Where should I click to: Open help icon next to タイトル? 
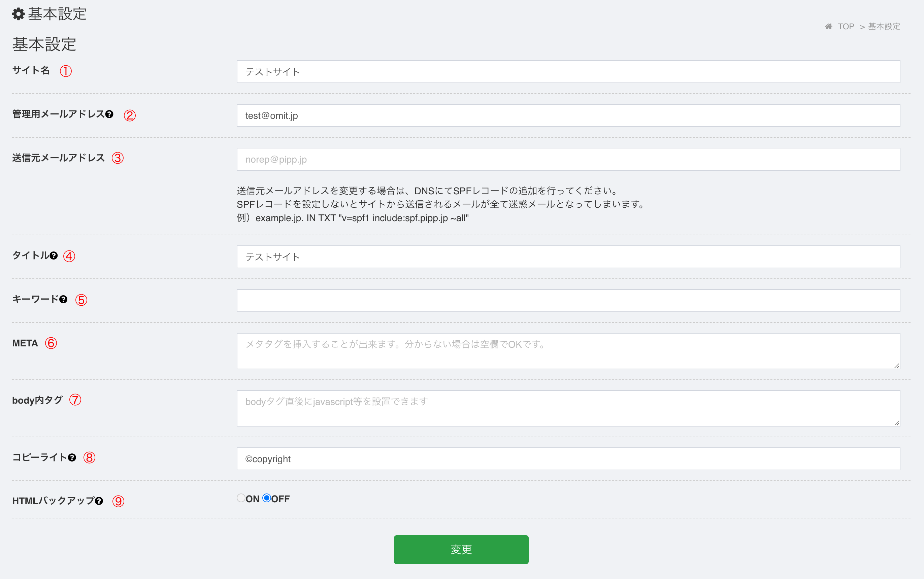pos(54,256)
